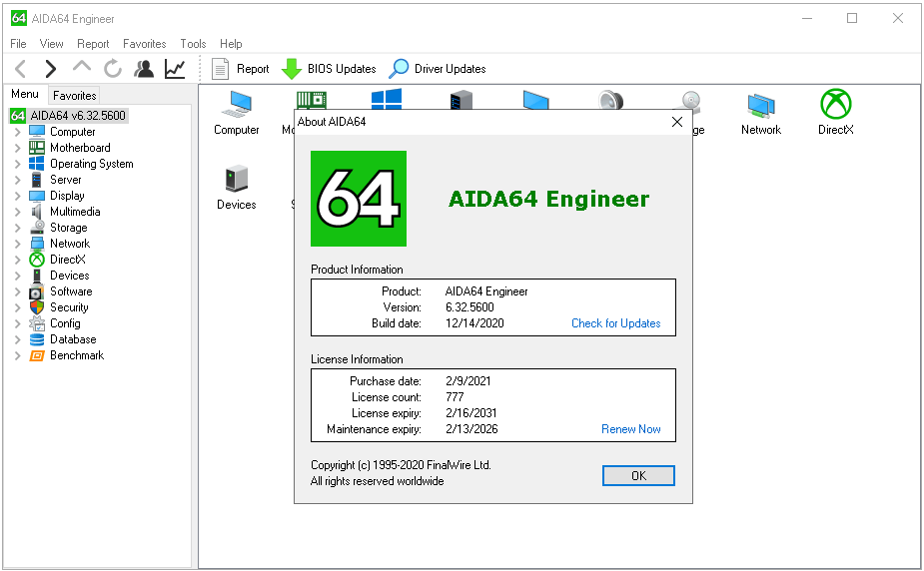The width and height of the screenshot is (924, 571).
Task: Select Software in the menu tree
Action: [71, 290]
